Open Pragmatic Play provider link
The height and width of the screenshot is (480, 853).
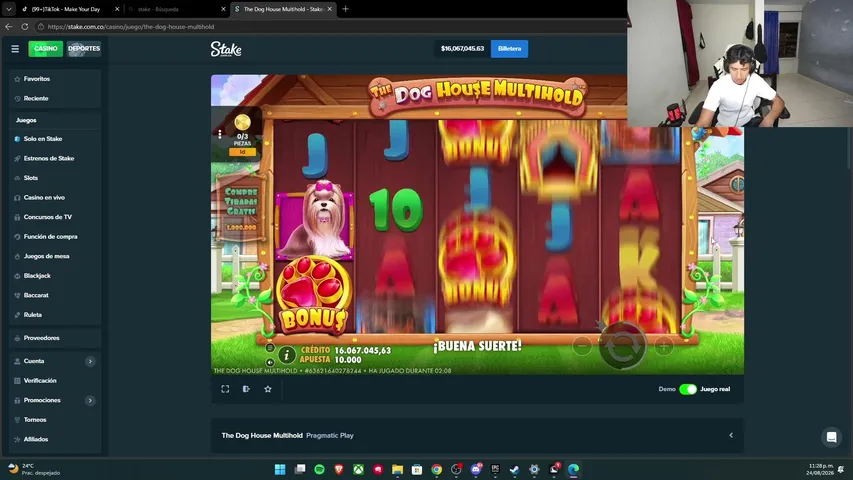[x=330, y=435]
